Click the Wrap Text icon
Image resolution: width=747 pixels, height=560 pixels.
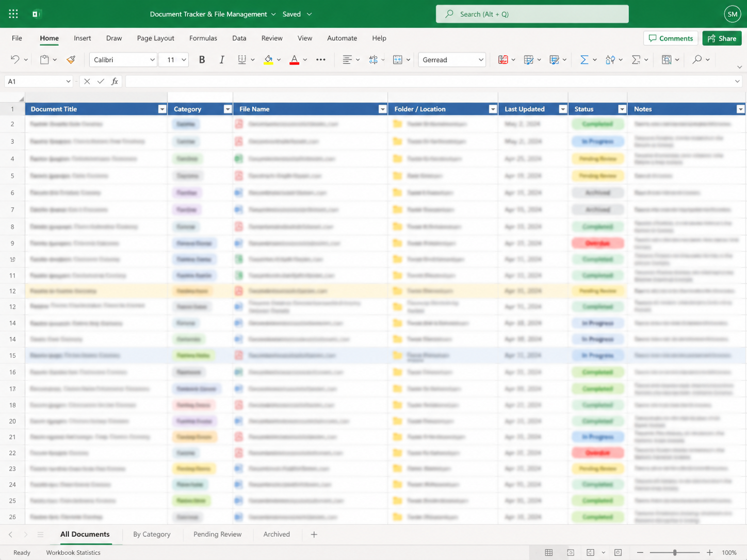coord(373,60)
